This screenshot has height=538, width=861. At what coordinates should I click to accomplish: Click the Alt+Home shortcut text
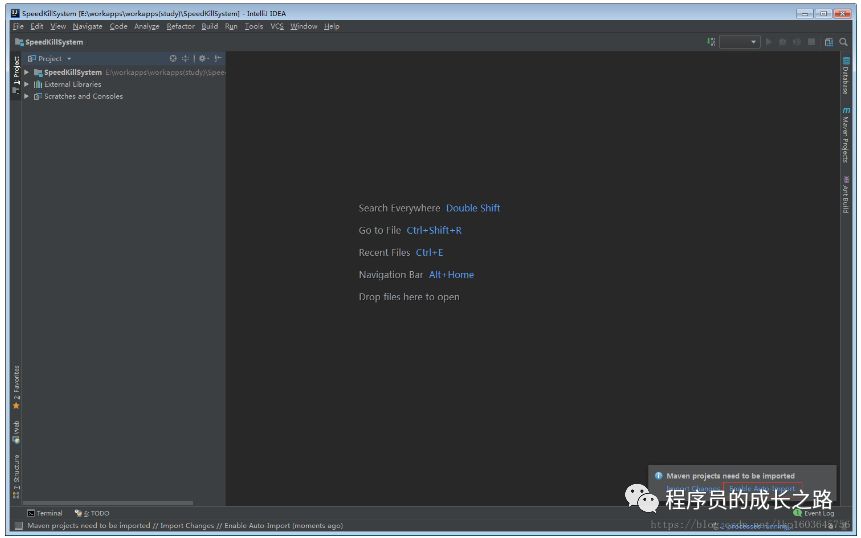coord(451,274)
